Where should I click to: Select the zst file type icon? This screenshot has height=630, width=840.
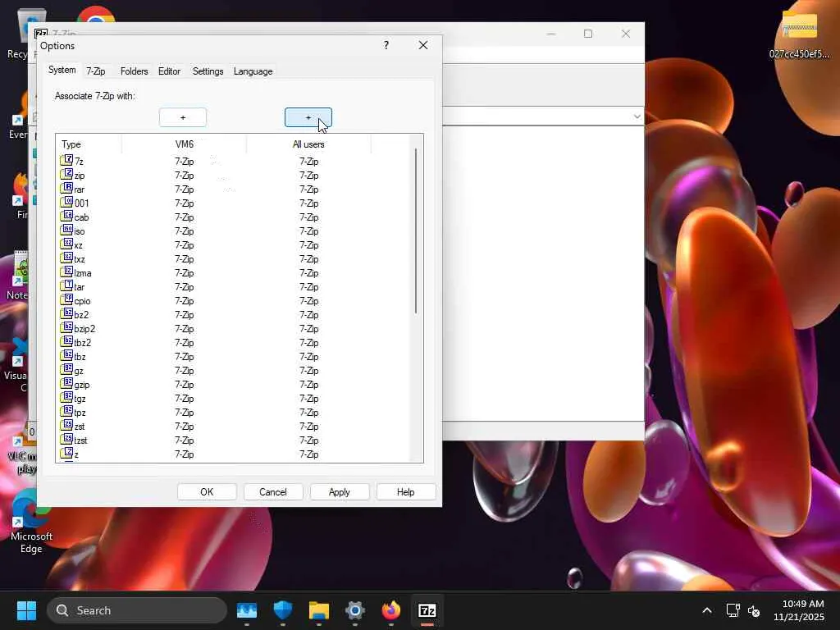(x=66, y=426)
